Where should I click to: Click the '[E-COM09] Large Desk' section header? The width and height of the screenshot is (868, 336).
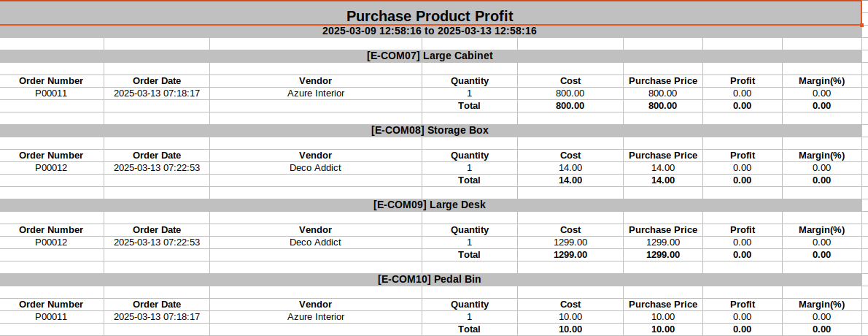point(430,205)
